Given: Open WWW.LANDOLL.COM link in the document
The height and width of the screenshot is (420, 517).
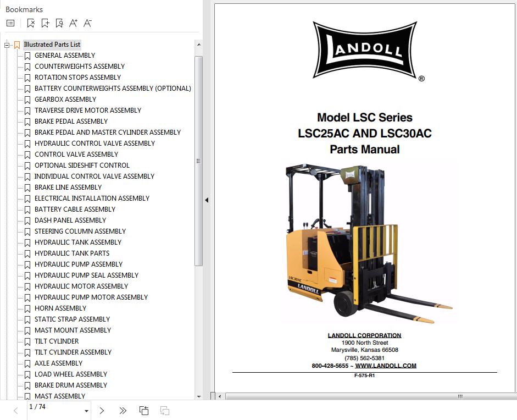Looking at the screenshot, I should [386, 365].
